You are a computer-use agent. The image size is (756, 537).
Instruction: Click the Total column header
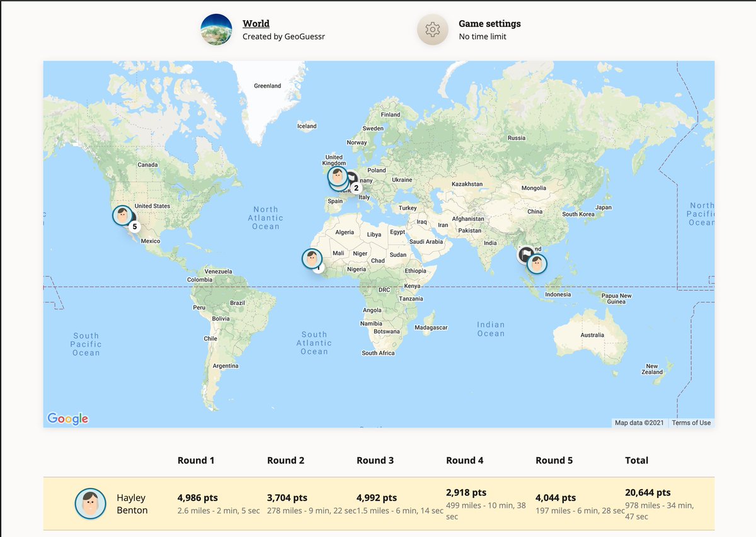click(636, 460)
